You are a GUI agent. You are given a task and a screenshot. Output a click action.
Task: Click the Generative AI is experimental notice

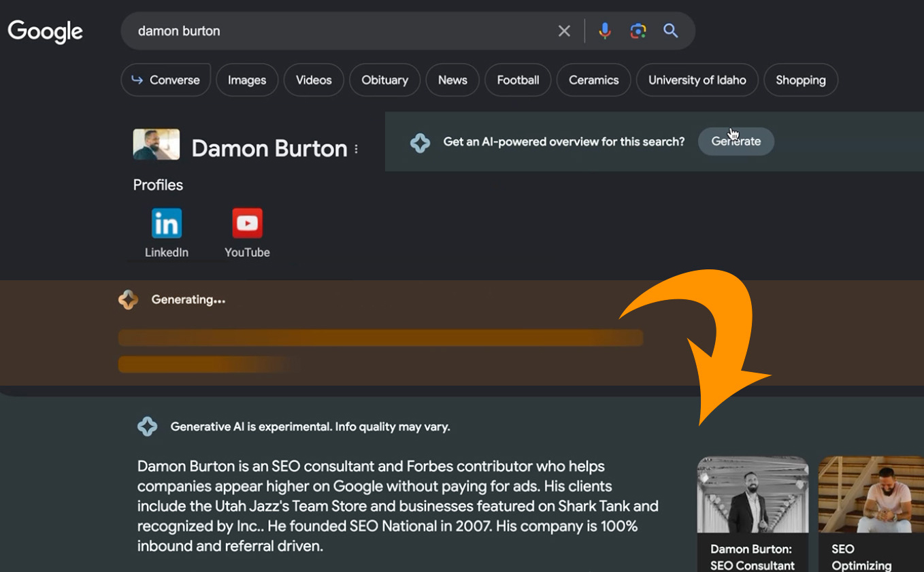(x=310, y=427)
